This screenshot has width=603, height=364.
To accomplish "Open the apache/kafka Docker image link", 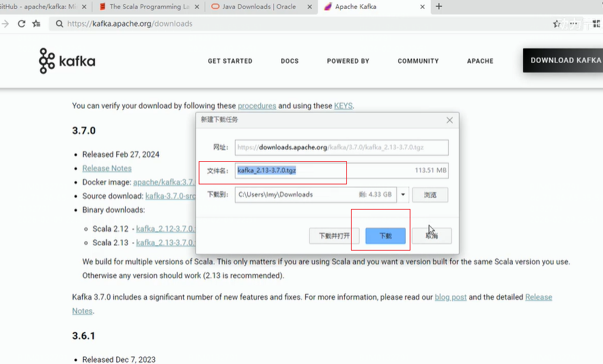I will 164,182.
